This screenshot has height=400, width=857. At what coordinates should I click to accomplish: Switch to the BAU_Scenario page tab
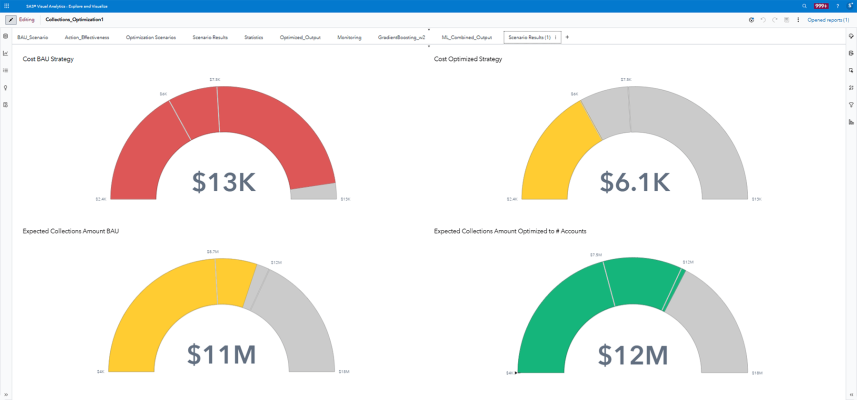(x=32, y=37)
